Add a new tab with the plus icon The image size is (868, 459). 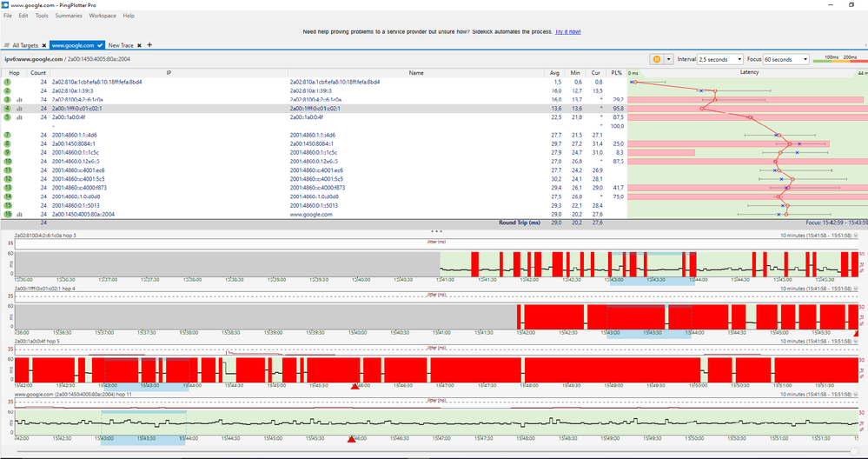click(x=149, y=44)
